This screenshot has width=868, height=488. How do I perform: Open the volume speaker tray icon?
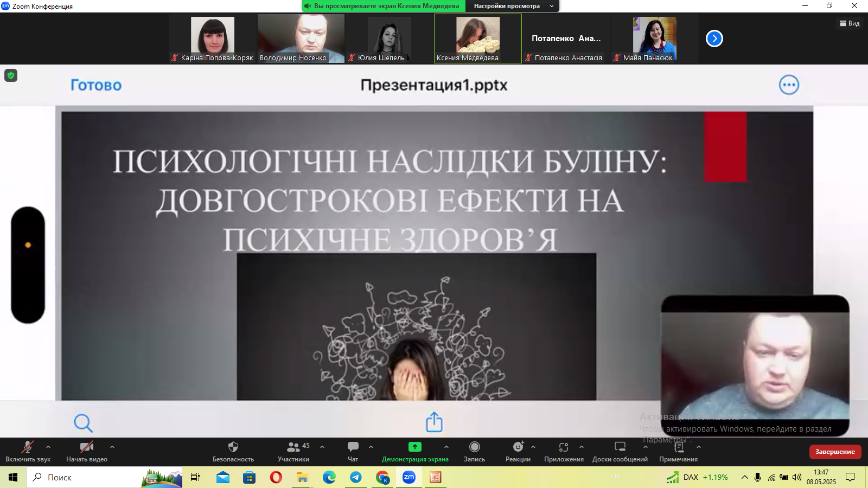pyautogui.click(x=796, y=477)
